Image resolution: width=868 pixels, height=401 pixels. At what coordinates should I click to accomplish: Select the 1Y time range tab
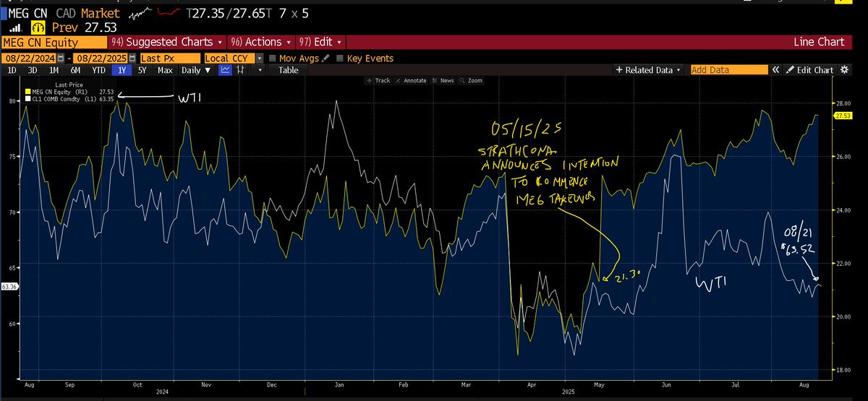pos(122,70)
